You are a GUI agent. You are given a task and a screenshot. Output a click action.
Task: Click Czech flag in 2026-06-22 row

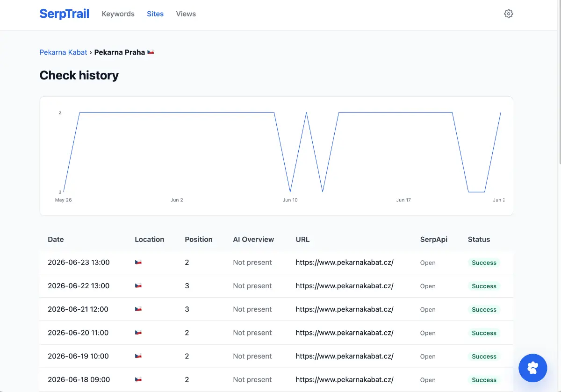(138, 286)
